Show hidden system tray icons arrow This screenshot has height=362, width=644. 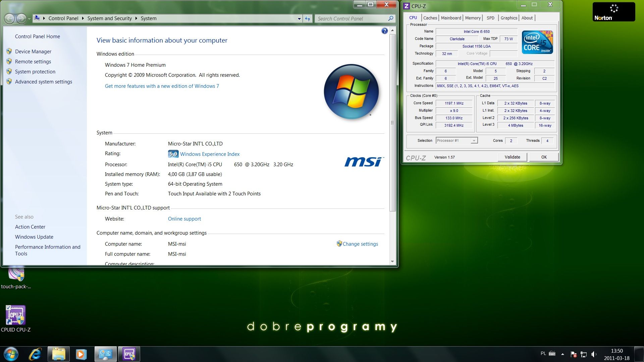[x=562, y=354]
